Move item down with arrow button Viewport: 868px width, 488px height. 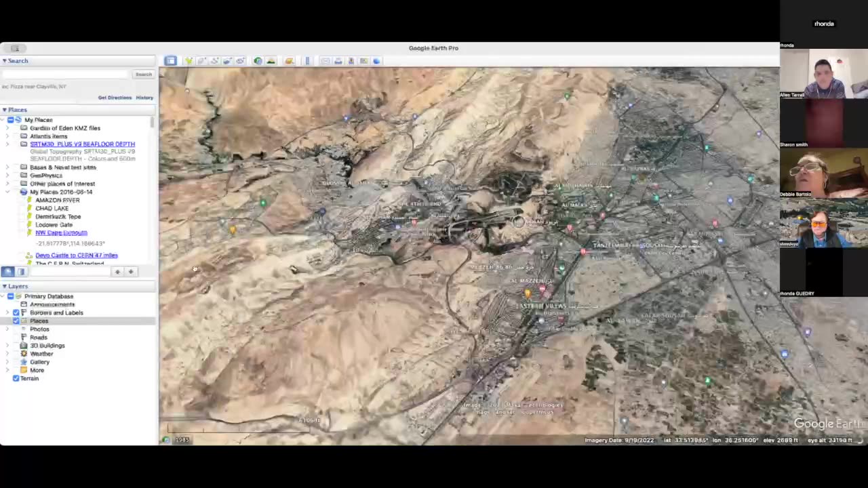coord(131,272)
